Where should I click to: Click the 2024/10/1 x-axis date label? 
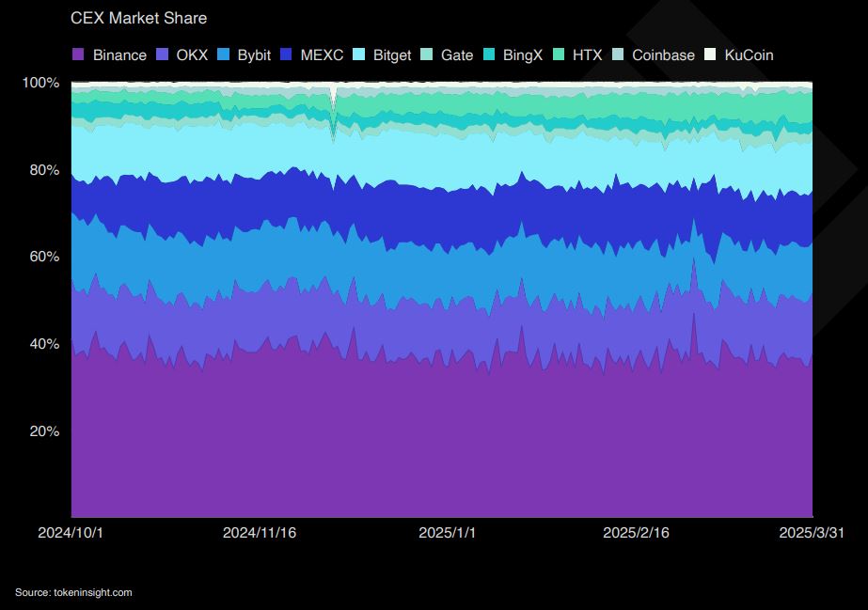point(71,533)
